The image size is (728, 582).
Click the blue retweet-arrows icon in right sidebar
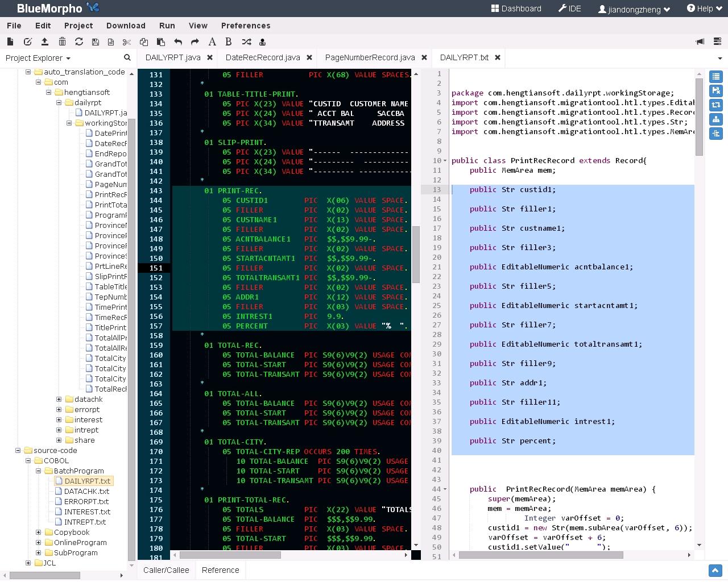tap(715, 105)
